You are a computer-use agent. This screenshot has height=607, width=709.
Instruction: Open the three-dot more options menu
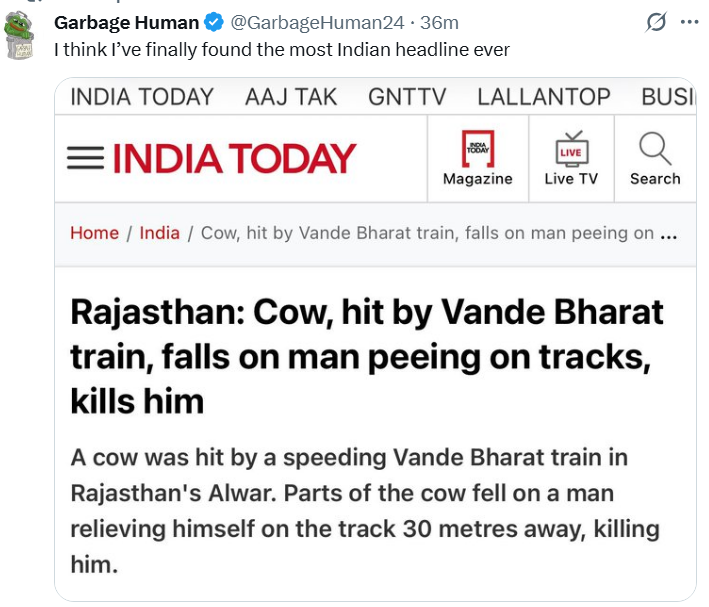[689, 22]
